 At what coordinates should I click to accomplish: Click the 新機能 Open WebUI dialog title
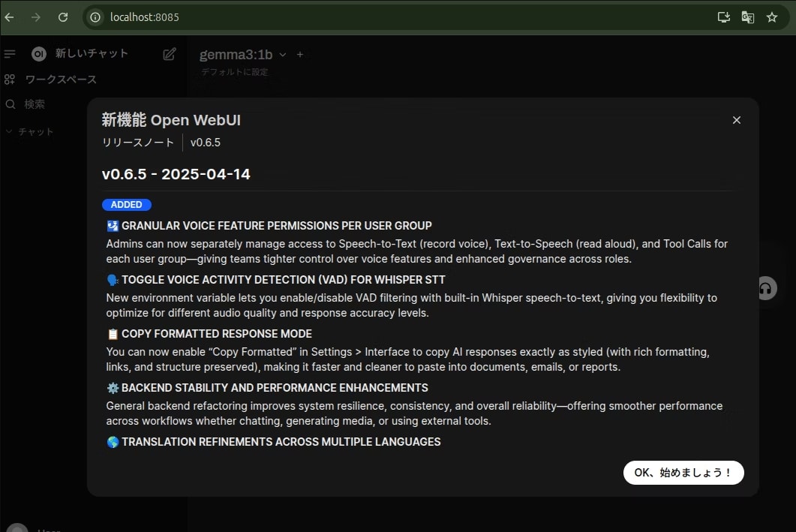pos(171,120)
